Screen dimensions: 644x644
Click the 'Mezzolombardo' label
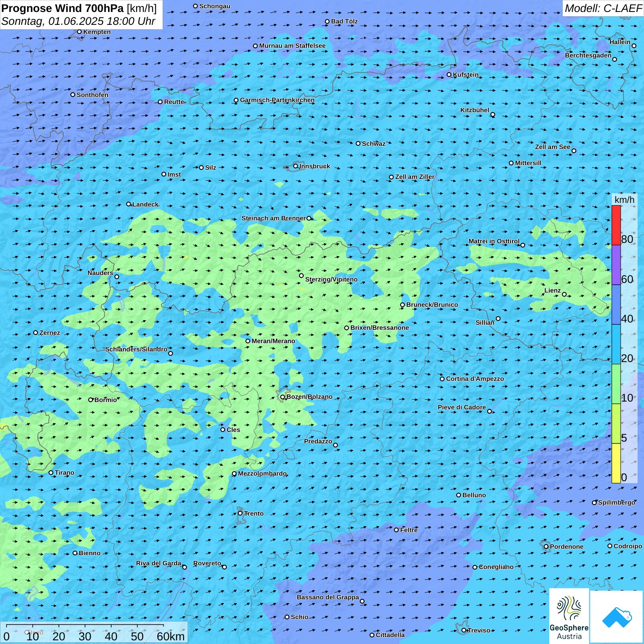coord(262,473)
